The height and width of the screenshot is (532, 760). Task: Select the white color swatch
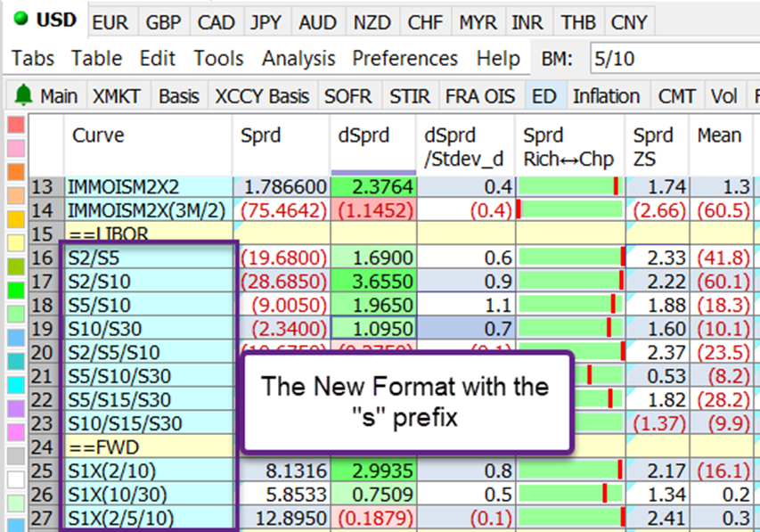pos(16,479)
